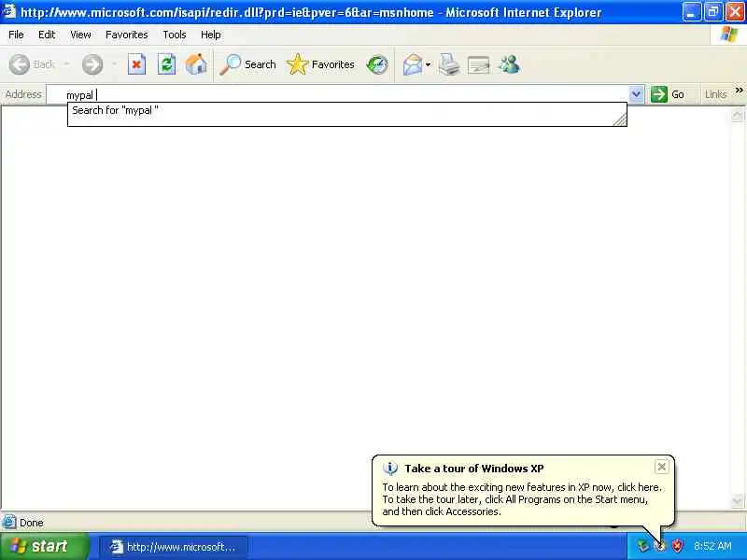This screenshot has height=560, width=747.
Task: Open the File menu
Action: point(16,35)
